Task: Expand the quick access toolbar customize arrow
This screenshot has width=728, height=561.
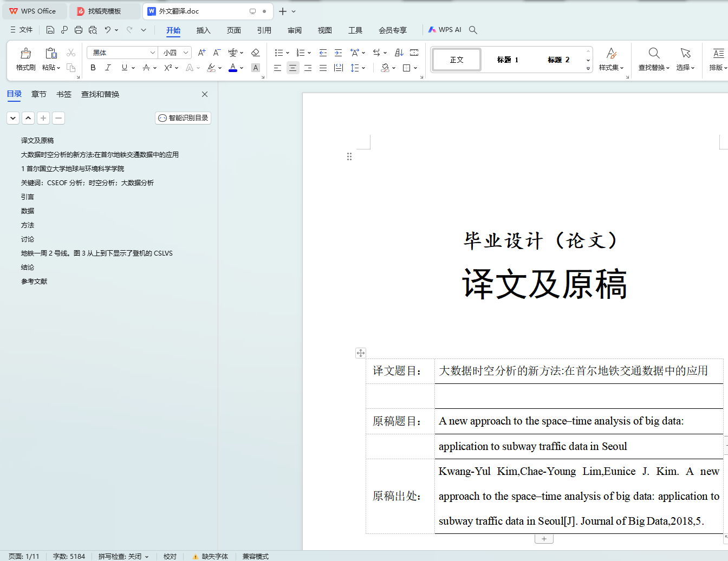Action: click(144, 30)
